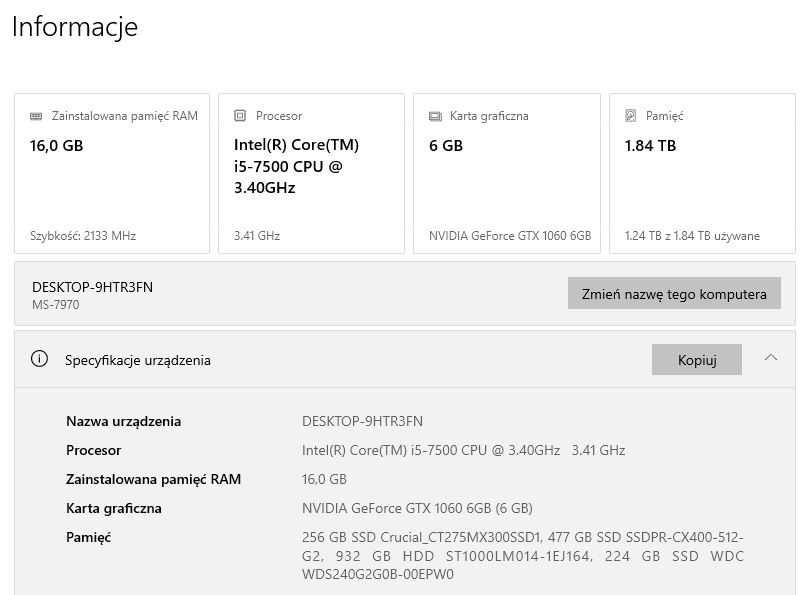
Task: Click the graphics card icon
Action: tap(435, 116)
